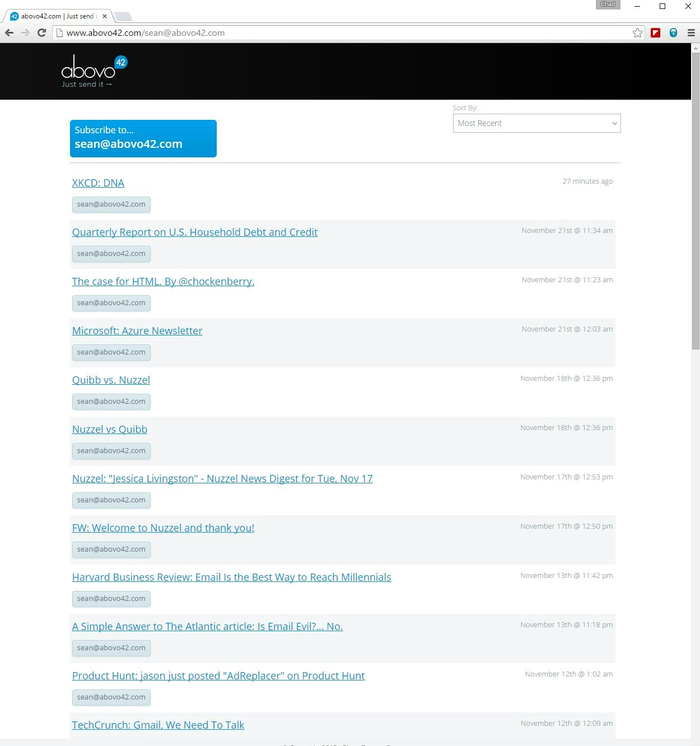Click the scrollbar up arrow
The image size is (700, 746).
[x=696, y=48]
